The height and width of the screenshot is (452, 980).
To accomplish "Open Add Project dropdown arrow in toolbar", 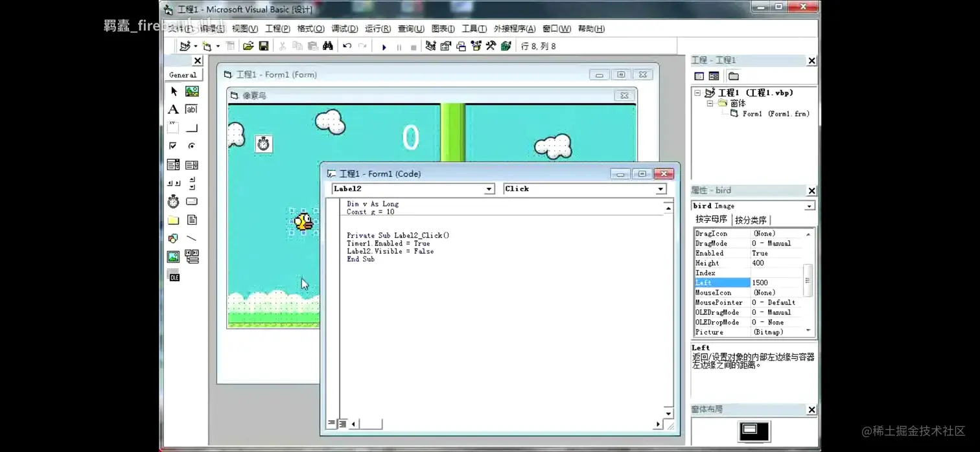I will coord(196,46).
